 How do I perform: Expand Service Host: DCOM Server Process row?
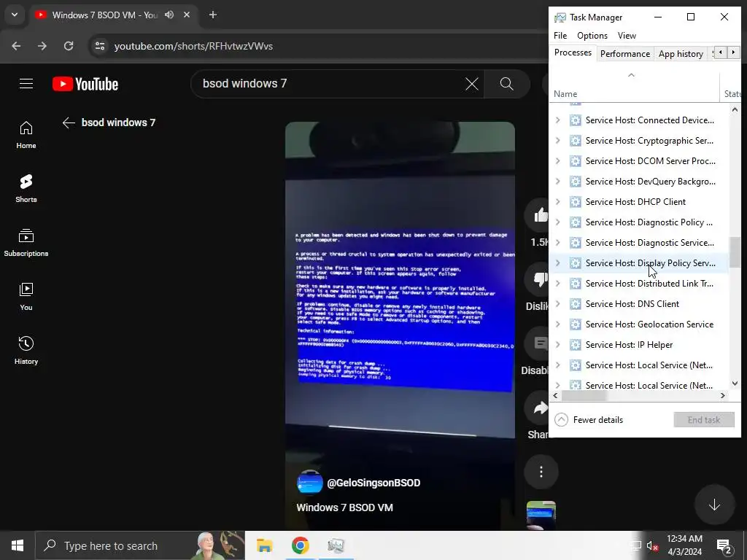pos(558,161)
